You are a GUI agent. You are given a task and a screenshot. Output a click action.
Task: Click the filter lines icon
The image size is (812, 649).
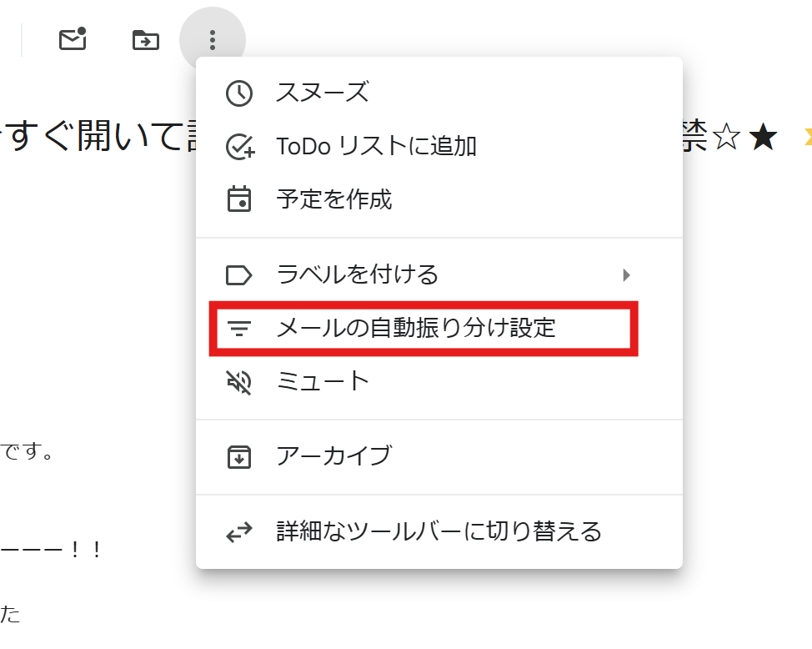tap(239, 328)
